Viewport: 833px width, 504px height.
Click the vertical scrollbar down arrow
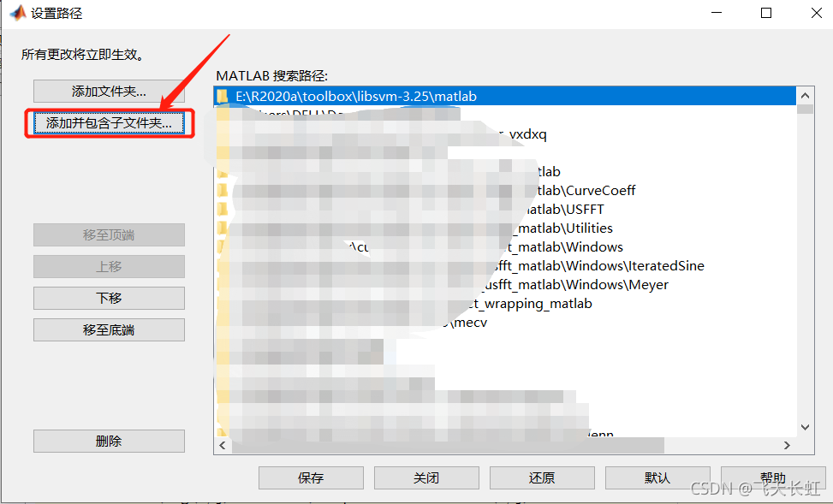(x=806, y=426)
